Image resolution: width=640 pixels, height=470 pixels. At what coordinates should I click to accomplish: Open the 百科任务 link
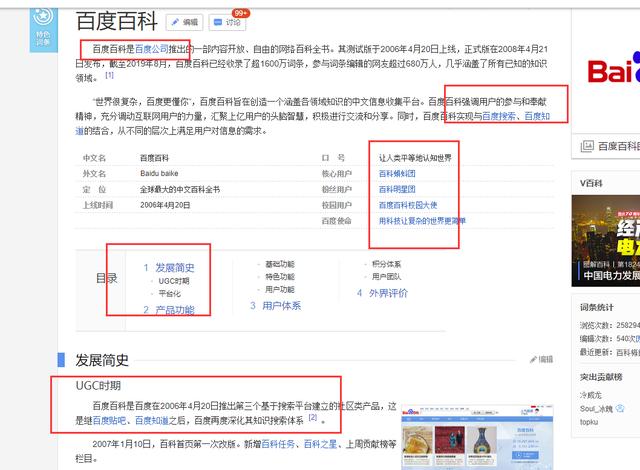click(278, 444)
